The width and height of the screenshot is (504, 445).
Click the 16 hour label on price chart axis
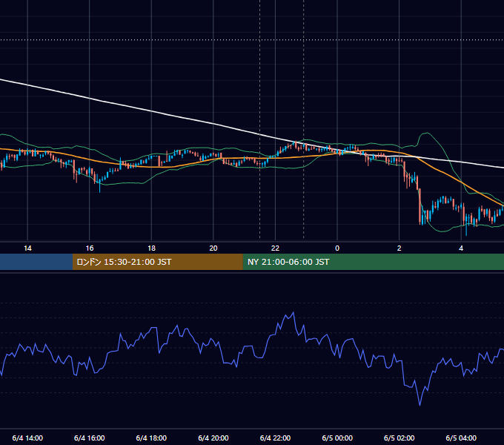(x=90, y=248)
